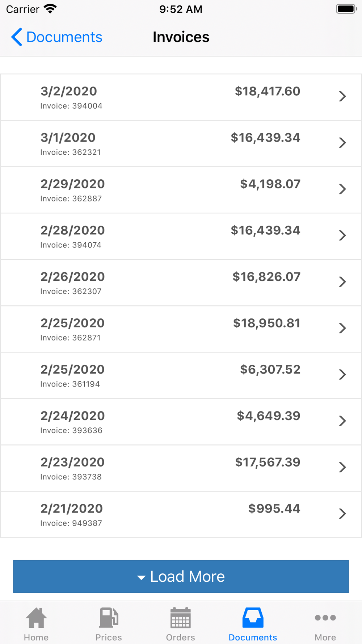This screenshot has width=362, height=644.
Task: Load more invoices
Action: tap(181, 577)
